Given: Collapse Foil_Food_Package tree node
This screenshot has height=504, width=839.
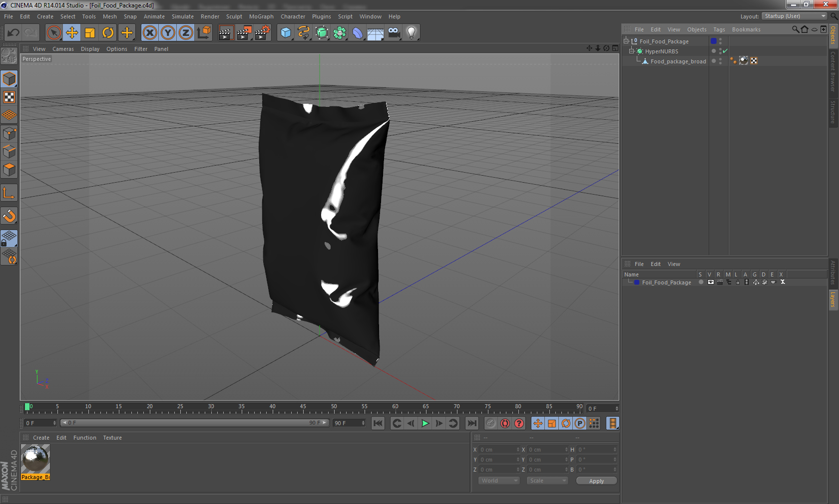Looking at the screenshot, I should click(x=626, y=41).
